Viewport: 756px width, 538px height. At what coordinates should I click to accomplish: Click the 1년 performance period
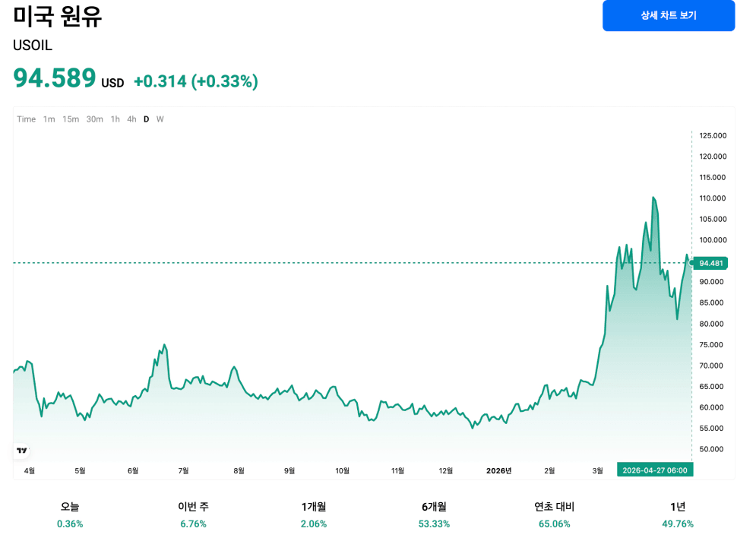678,515
